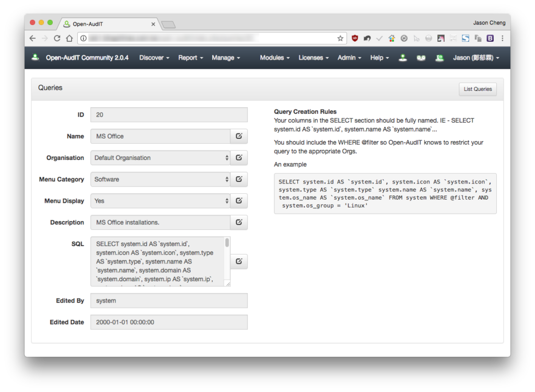Click the edit icon beside Organisation dropdown
Image resolution: width=535 pixels, height=392 pixels.
click(x=239, y=158)
